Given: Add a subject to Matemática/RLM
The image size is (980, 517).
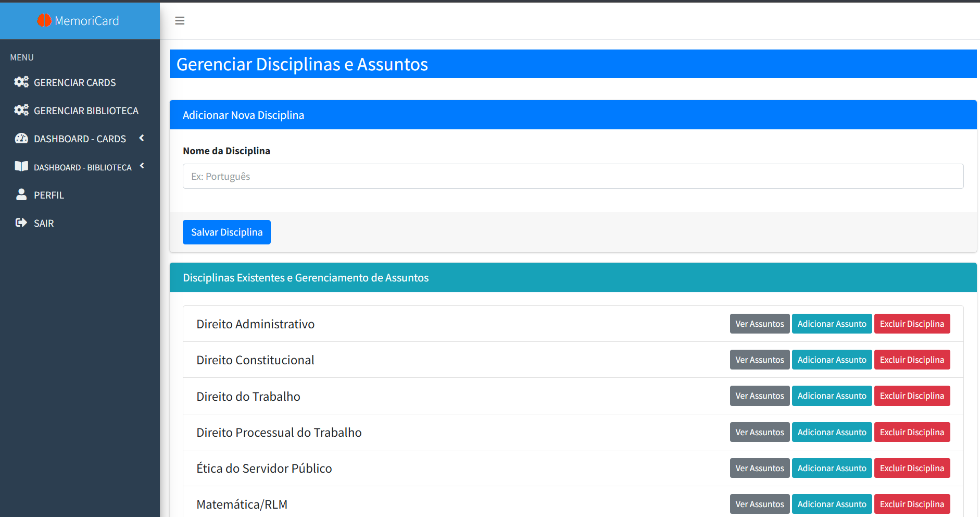Looking at the screenshot, I should pos(832,504).
